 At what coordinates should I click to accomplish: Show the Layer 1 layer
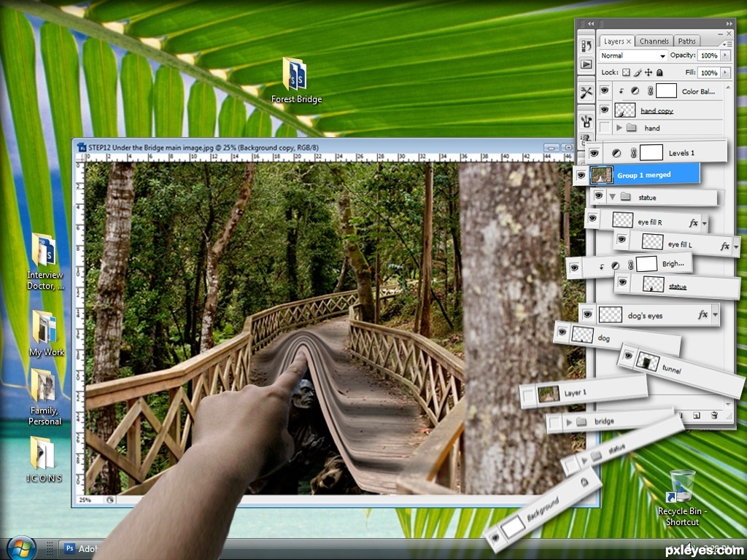click(528, 395)
